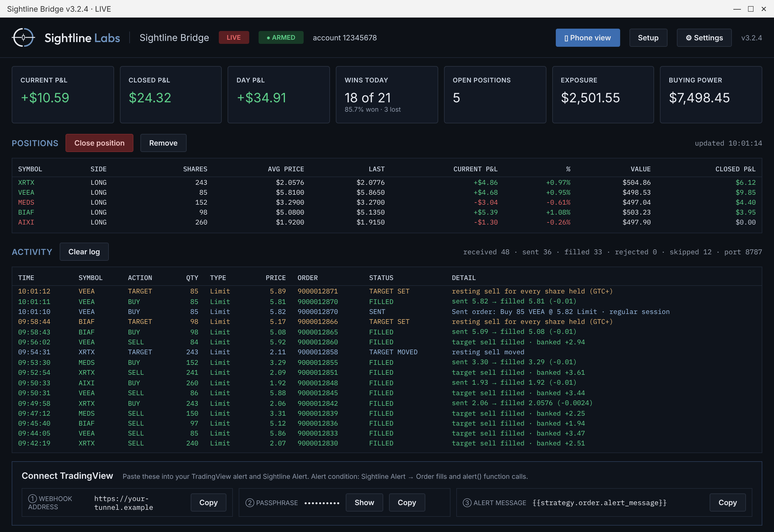Image resolution: width=774 pixels, height=532 pixels.
Task: Clear the activity log
Action: 84,252
